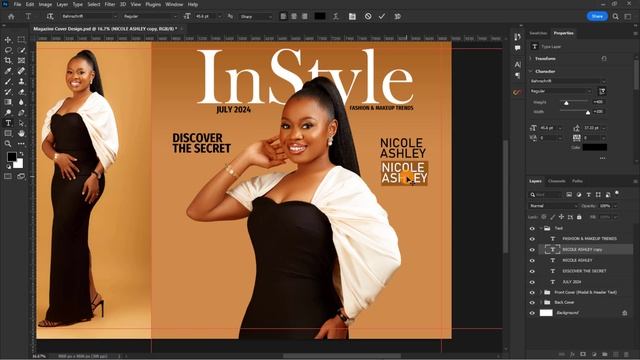Click the Background layer thumbnail
640x360 pixels.
pos(546,313)
